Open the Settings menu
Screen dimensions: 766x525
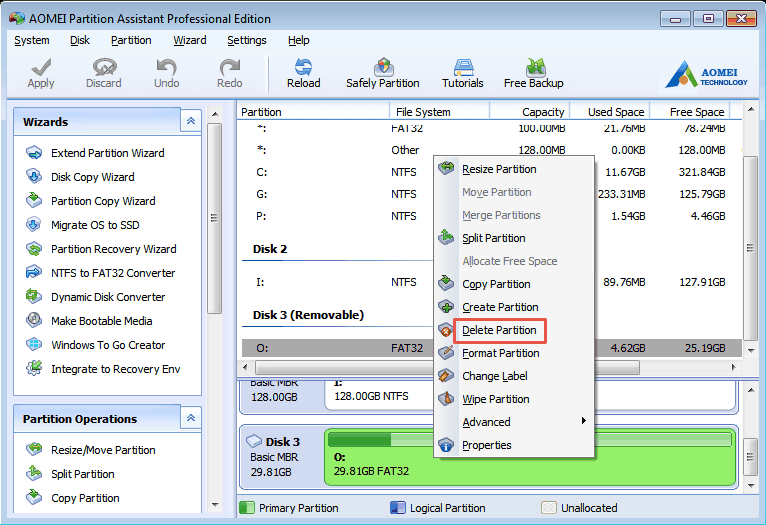click(247, 40)
